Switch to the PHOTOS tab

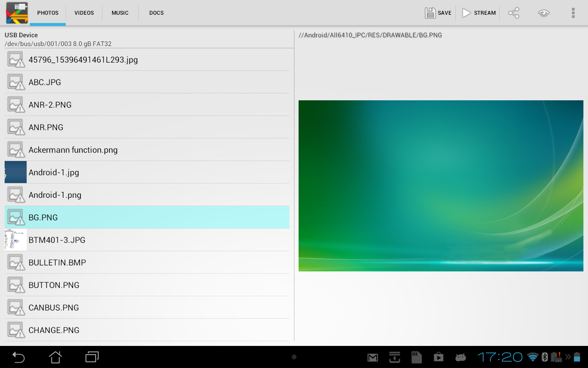(x=48, y=13)
